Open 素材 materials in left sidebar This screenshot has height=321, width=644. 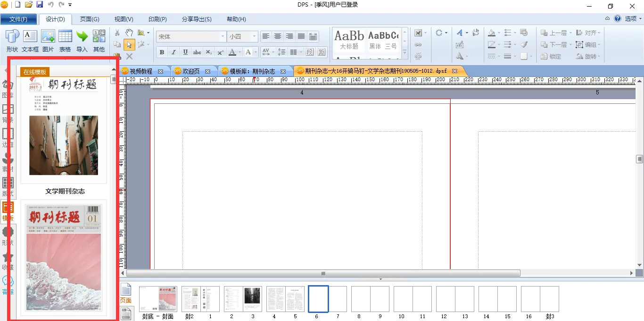point(8,162)
